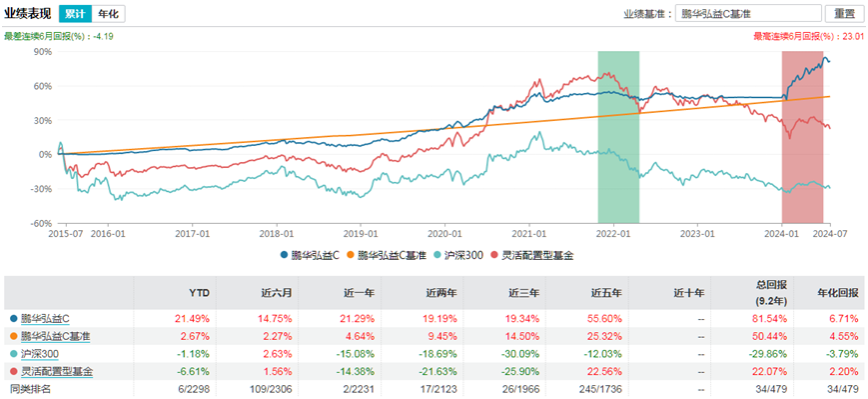Toggle 鹏华弘益C基准 legend entry
This screenshot has height=399, width=868.
(x=386, y=255)
